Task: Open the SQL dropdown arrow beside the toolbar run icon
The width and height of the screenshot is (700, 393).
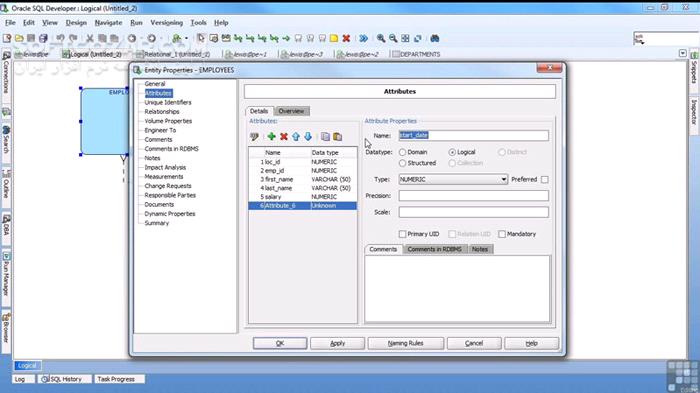Action: pyautogui.click(x=186, y=38)
